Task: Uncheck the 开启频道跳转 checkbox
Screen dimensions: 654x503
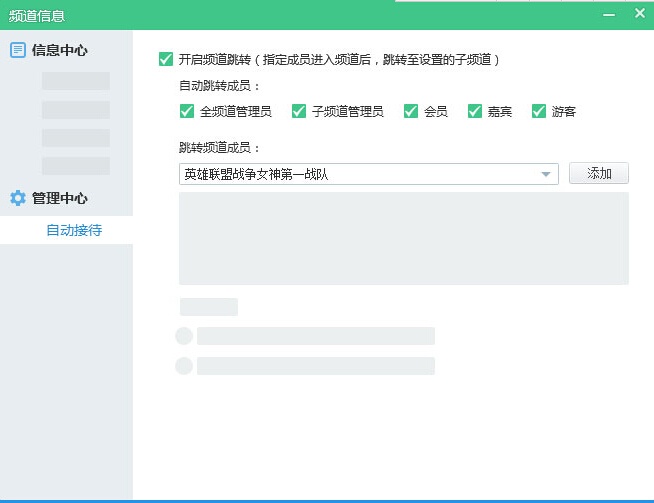Action: (166, 59)
